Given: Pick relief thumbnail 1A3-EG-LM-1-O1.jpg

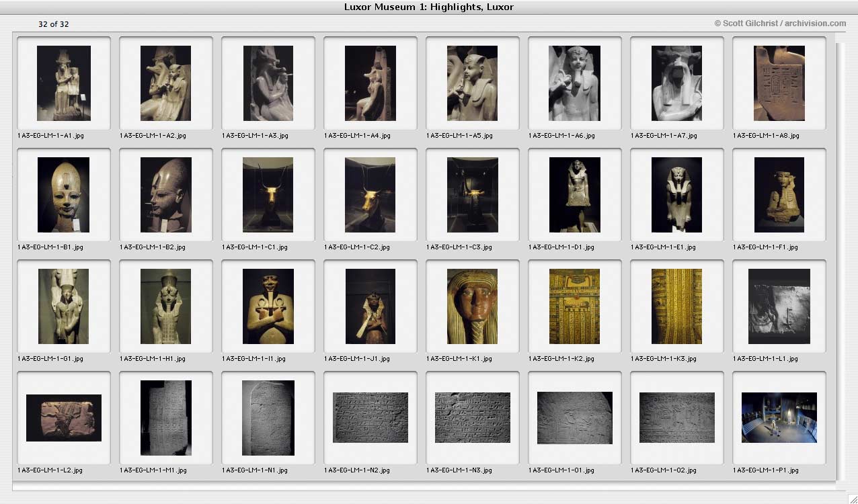Looking at the screenshot, I should tap(575, 418).
